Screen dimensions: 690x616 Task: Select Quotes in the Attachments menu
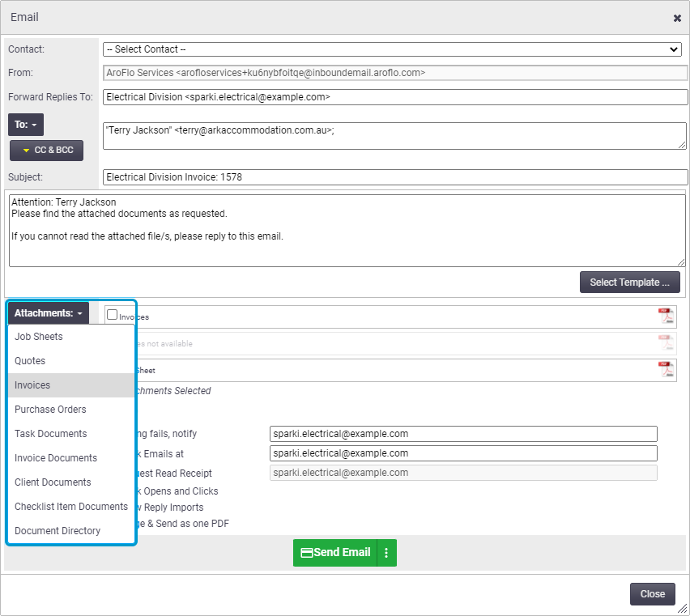click(71, 361)
